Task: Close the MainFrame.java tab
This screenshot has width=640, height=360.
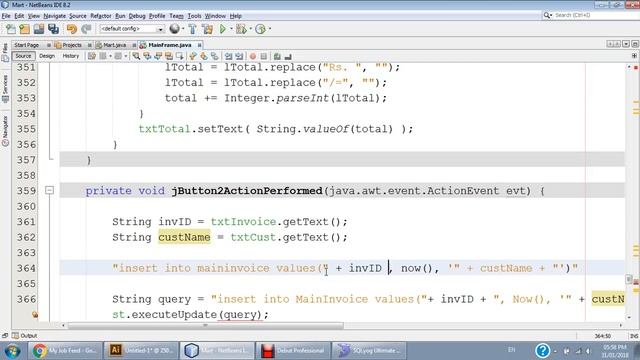Action: click(x=200, y=45)
